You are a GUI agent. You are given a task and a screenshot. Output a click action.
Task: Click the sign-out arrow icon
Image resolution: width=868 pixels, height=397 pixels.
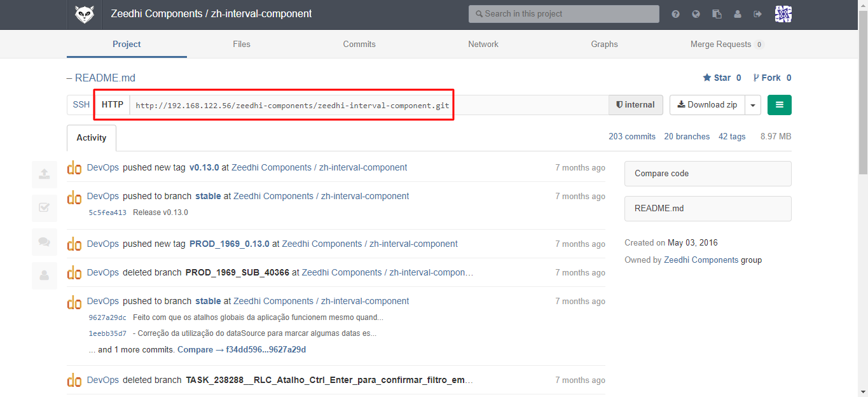click(x=757, y=14)
